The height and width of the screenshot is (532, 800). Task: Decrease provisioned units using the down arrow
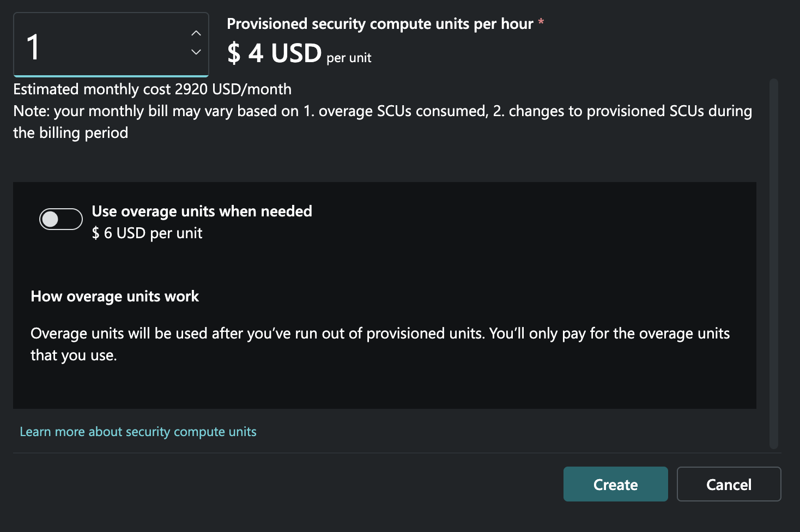(196, 53)
